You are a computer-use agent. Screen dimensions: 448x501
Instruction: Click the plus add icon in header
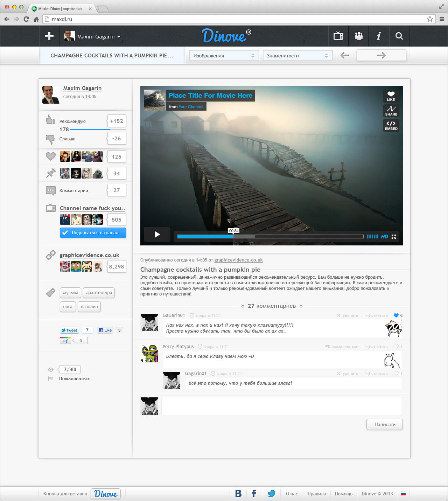pos(49,36)
